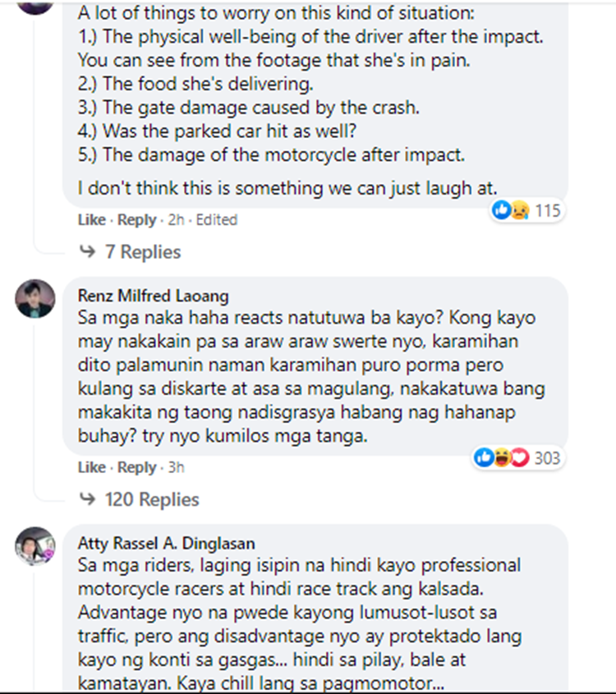Click the Like reaction icon beside 303
Screen dimensions: 616x694
[x=484, y=457]
